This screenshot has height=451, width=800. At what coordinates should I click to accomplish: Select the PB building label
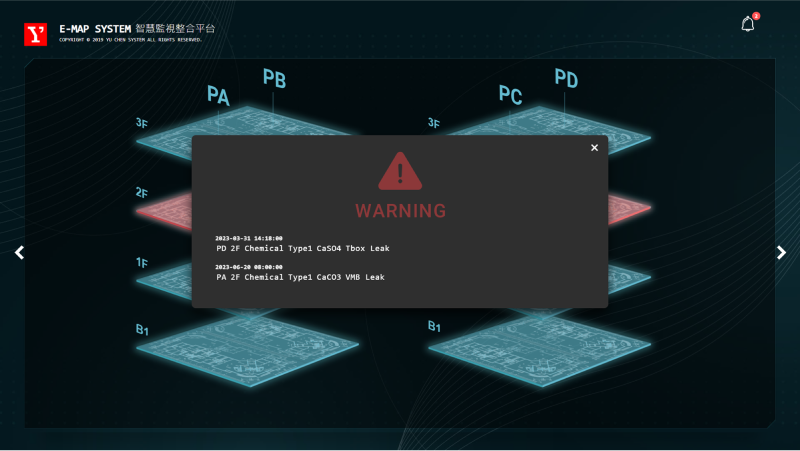[274, 78]
